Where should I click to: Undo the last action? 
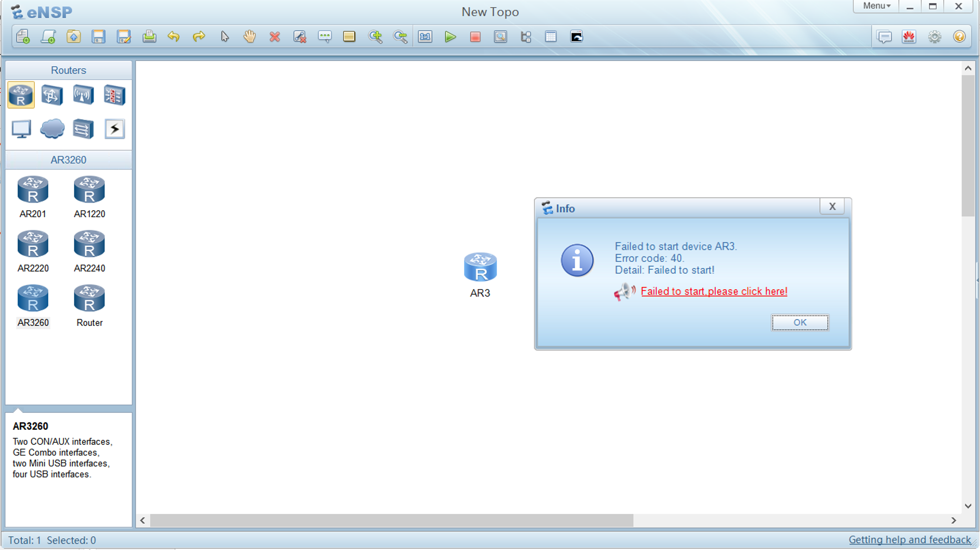pos(174,37)
